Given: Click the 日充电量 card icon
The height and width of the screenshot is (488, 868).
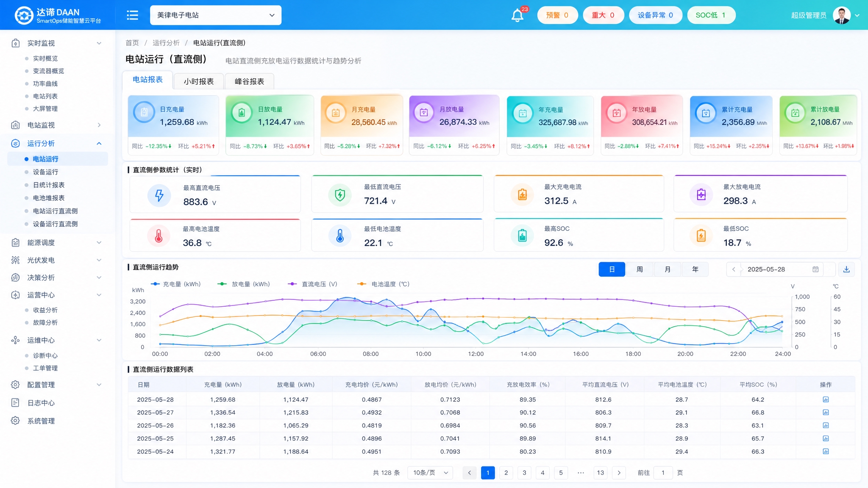Looking at the screenshot, I should click(x=144, y=112).
